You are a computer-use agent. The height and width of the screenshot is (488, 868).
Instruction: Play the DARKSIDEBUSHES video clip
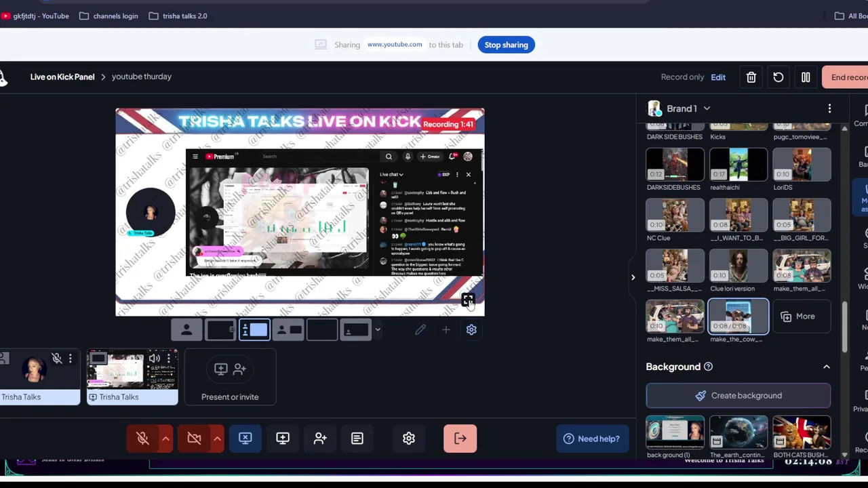(x=675, y=165)
